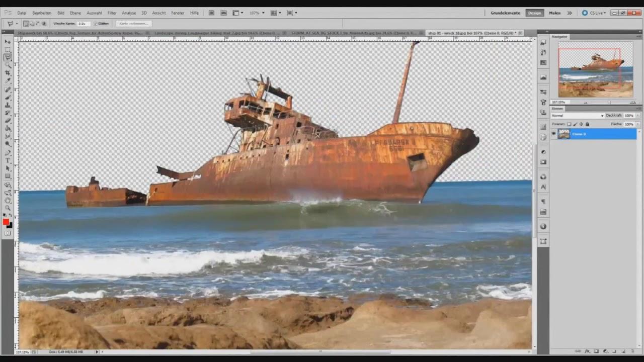Toggle lock transparent pixels in Ebenen panel
644x362 pixels.
tap(569, 124)
